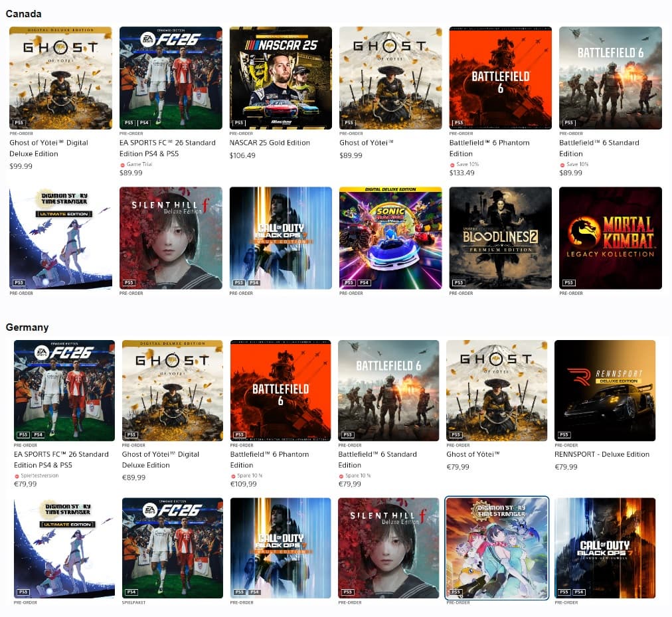Open Digimon Story Ultimate Edition cover in Canada
The height and width of the screenshot is (617, 672).
click(60, 238)
